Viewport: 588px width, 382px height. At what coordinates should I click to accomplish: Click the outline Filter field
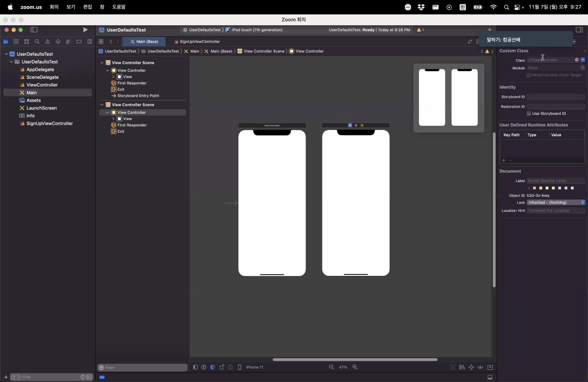tap(143, 368)
